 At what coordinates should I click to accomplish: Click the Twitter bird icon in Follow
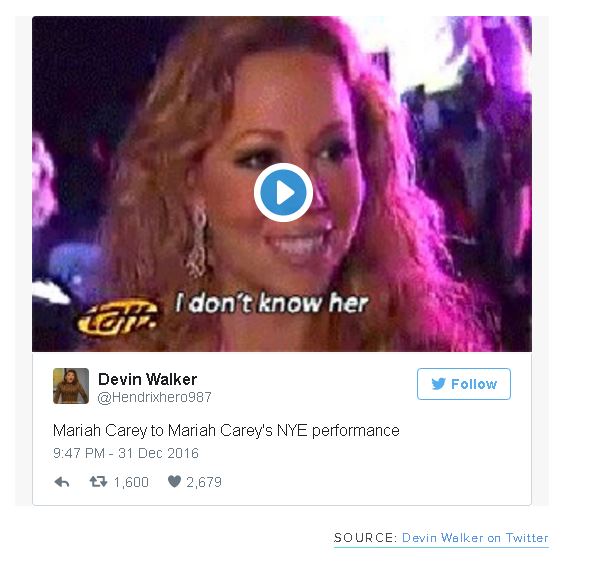[438, 384]
